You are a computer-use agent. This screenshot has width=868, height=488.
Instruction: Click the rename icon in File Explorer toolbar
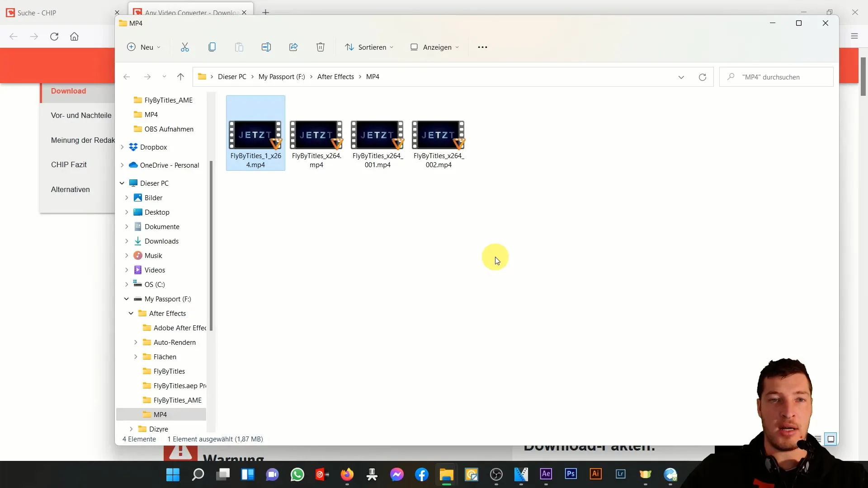(266, 47)
